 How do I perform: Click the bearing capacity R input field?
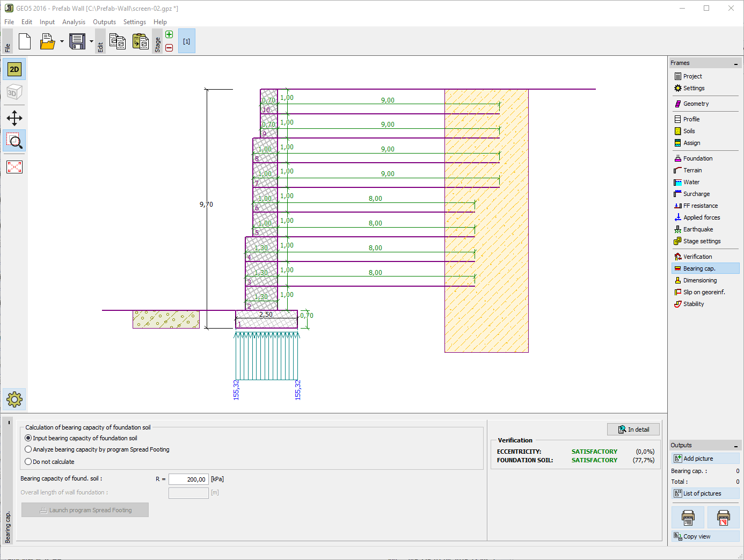[188, 479]
